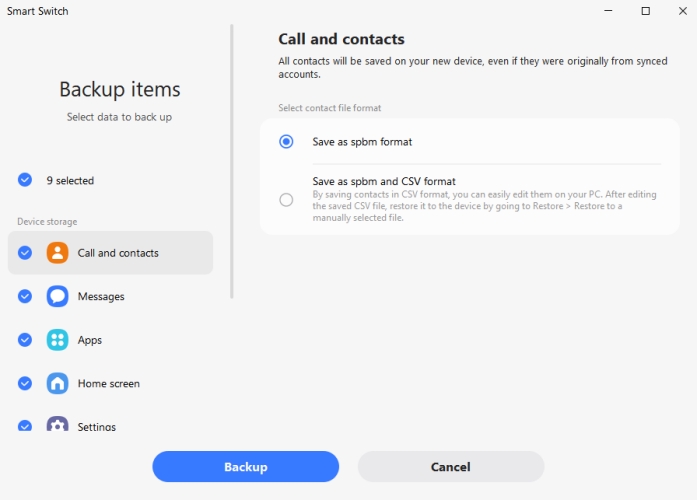Open the Home screen backup item
Viewport: 697px width, 500px height.
pos(109,383)
